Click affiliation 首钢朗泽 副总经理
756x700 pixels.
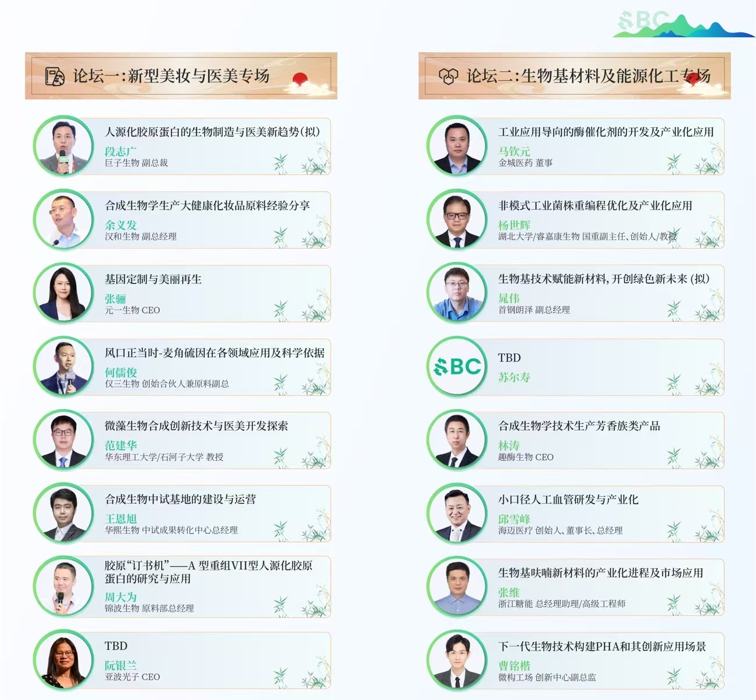pos(534,310)
